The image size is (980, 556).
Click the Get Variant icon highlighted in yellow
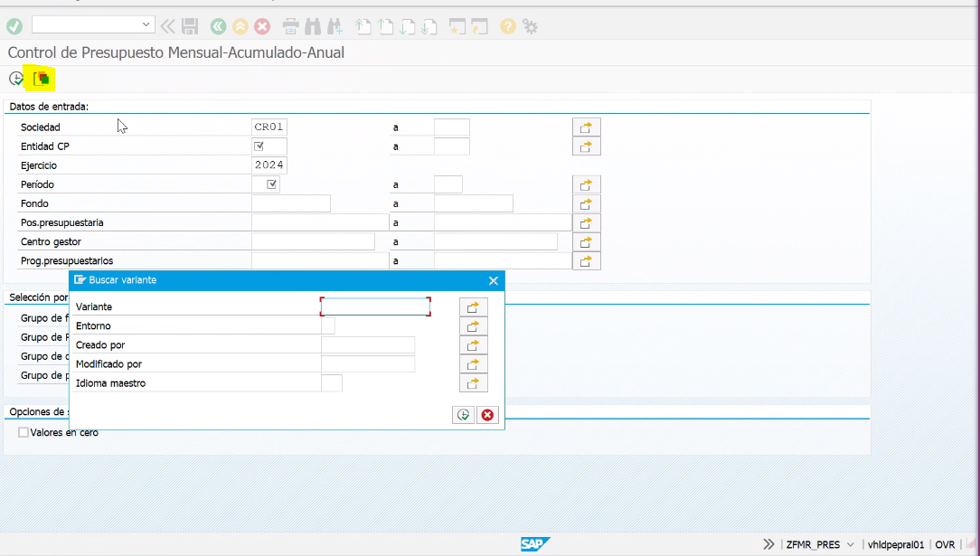[x=42, y=80]
